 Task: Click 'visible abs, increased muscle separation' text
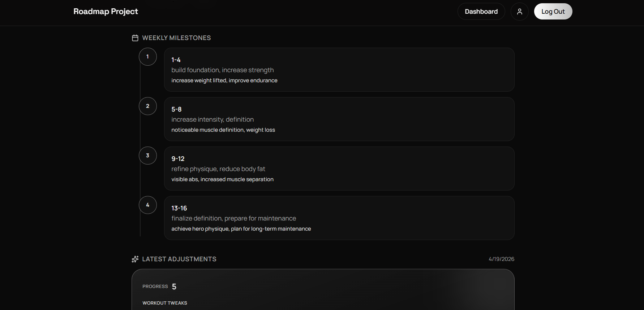pyautogui.click(x=223, y=179)
